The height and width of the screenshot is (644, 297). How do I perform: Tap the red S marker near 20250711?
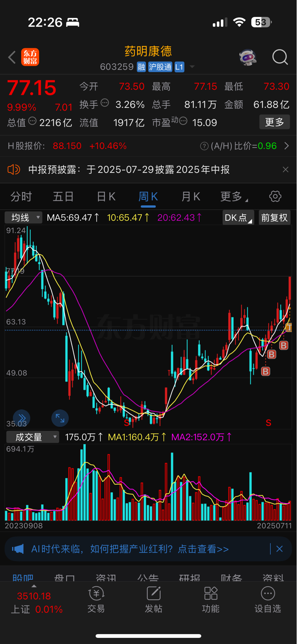(268, 423)
